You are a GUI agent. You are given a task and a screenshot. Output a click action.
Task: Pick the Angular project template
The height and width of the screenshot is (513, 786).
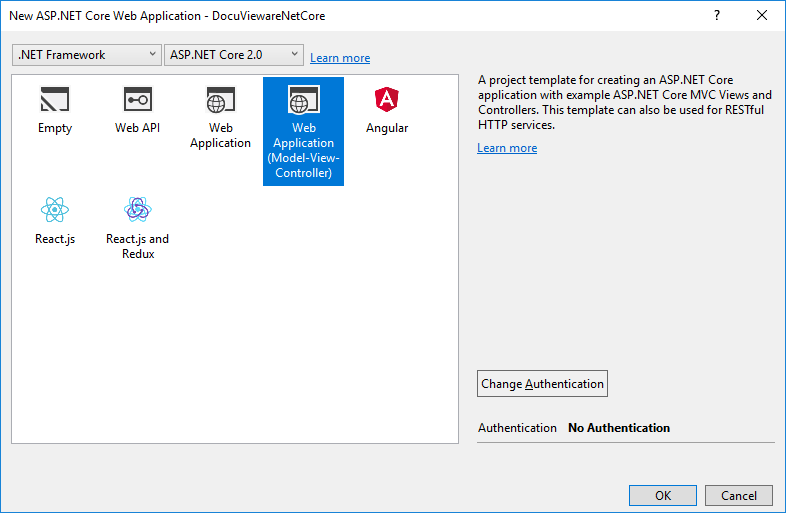click(x=386, y=111)
